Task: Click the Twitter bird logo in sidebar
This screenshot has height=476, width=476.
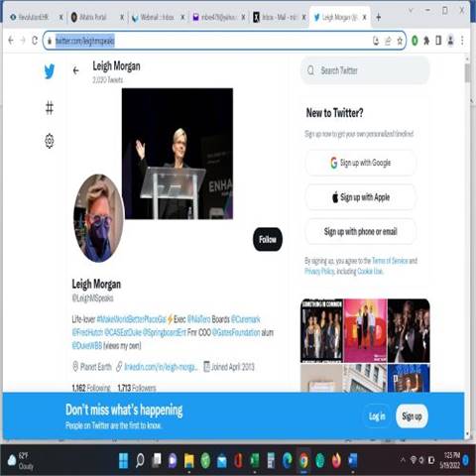Action: pyautogui.click(x=50, y=71)
